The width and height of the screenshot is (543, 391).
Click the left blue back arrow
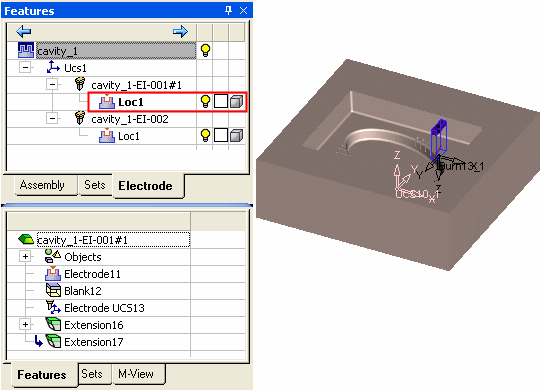[24, 32]
